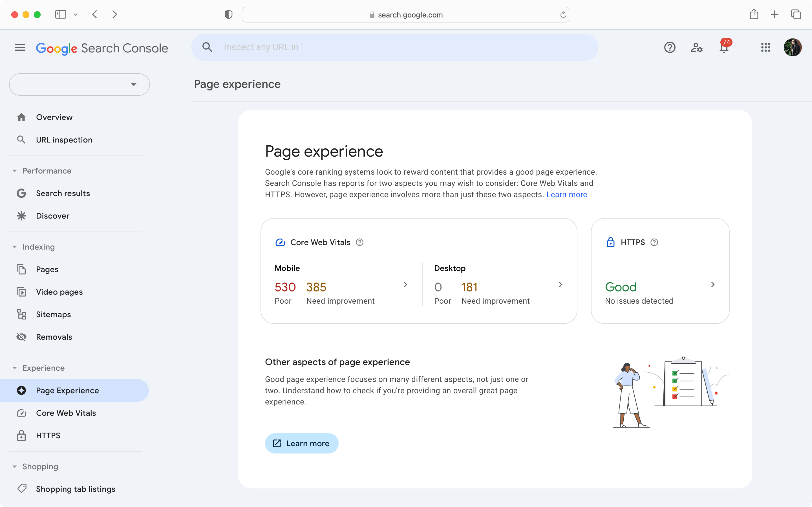812x507 pixels.
Task: Click the help icon next to HTTPS
Action: pyautogui.click(x=654, y=243)
